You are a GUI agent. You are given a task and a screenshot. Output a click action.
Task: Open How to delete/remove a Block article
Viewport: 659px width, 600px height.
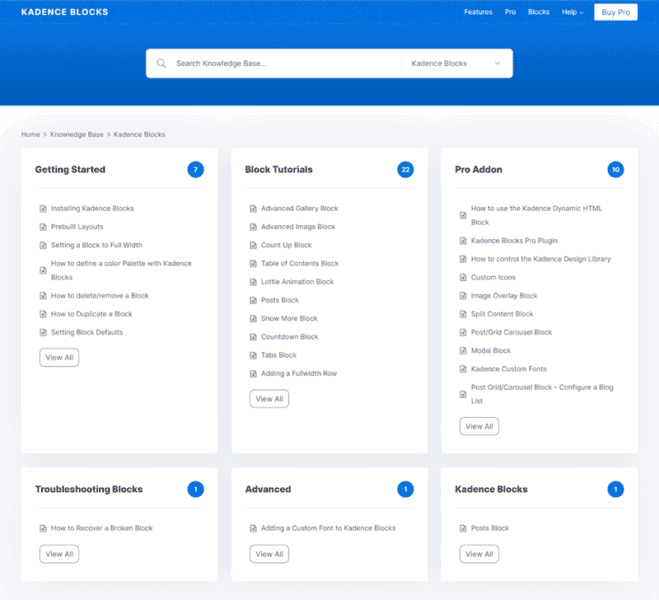click(100, 296)
